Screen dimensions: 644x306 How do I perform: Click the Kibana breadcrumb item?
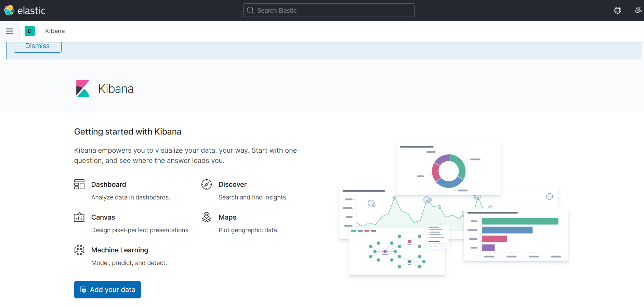click(55, 31)
